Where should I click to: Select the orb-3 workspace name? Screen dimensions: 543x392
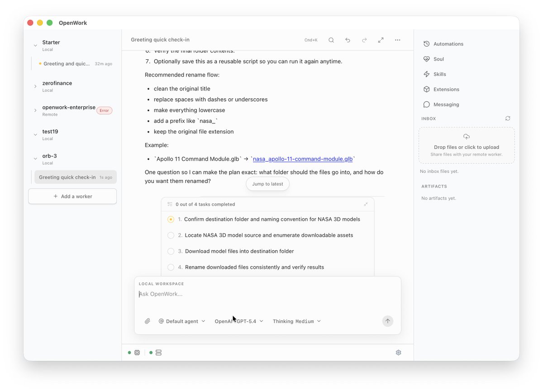(x=49, y=156)
